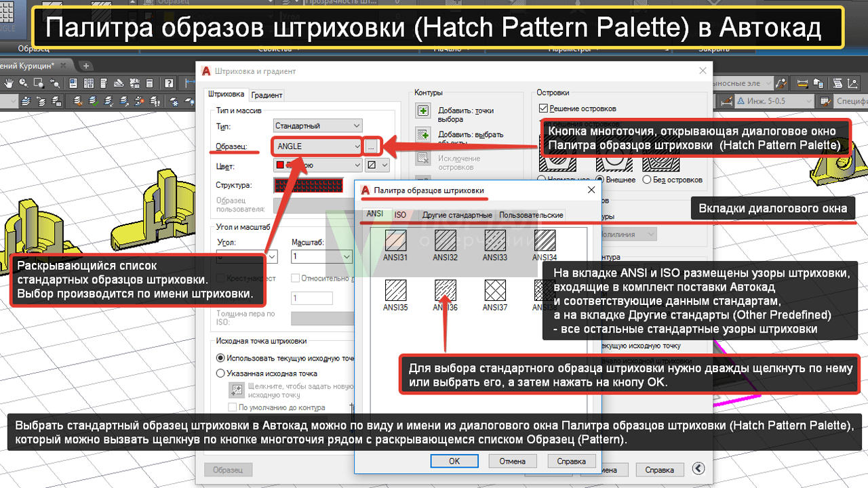Switch to the Пользовательские tab
Image resolution: width=868 pixels, height=488 pixels.
(x=531, y=215)
